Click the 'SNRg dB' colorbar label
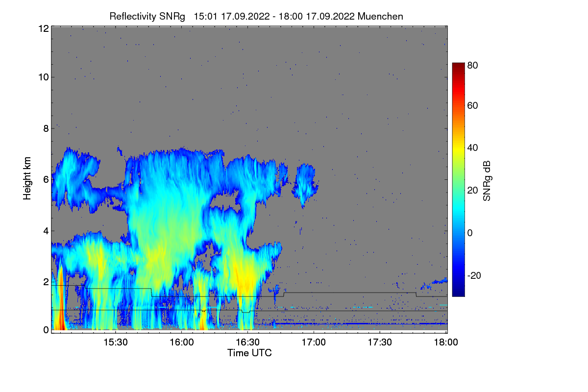This screenshot has height=392, width=588. [x=487, y=181]
